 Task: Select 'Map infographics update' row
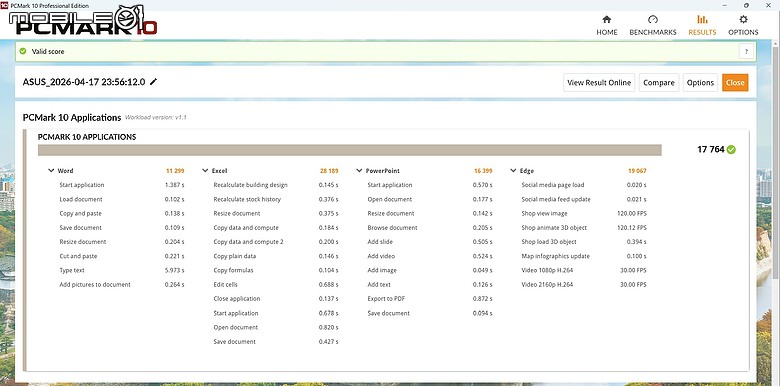(x=584, y=256)
